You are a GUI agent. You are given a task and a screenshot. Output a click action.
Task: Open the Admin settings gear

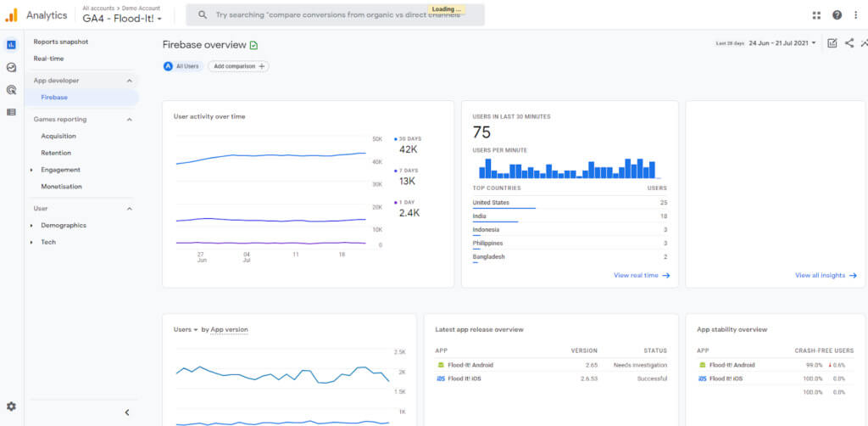[11, 406]
